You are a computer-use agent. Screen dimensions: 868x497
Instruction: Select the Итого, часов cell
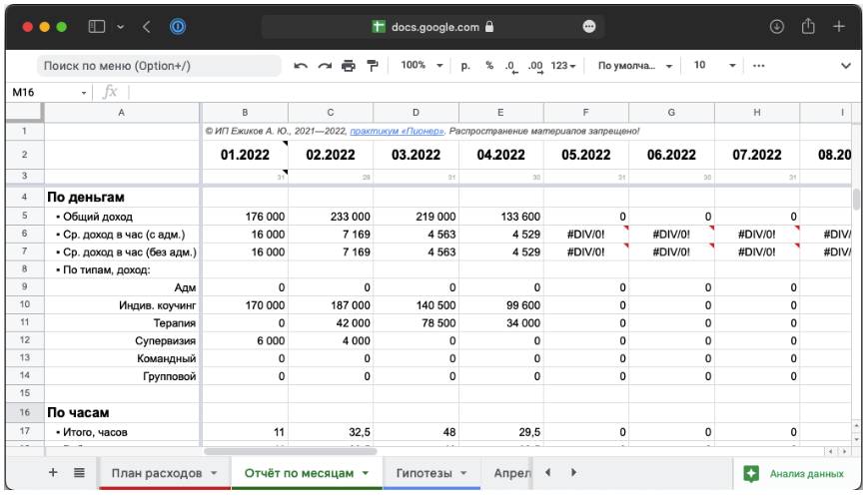tap(122, 432)
